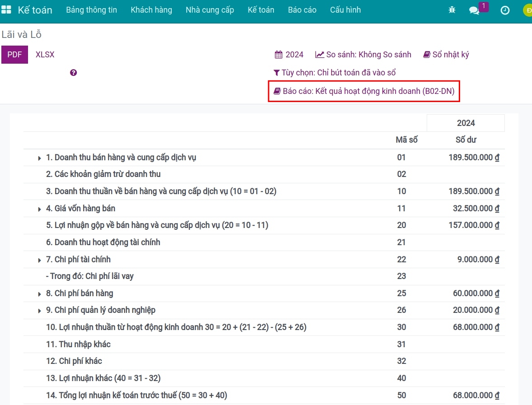Open the chat messages icon
Viewport: 532px width, 405px height.
(474, 10)
